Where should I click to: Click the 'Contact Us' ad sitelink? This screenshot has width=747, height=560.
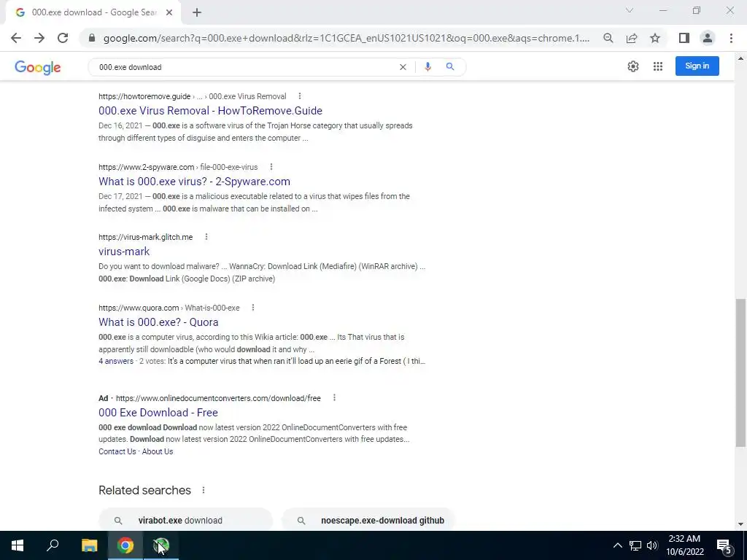[x=117, y=451]
